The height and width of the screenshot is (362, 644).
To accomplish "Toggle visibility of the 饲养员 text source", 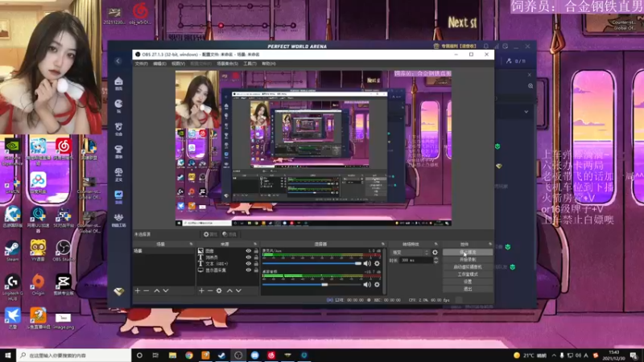I will pos(249,257).
